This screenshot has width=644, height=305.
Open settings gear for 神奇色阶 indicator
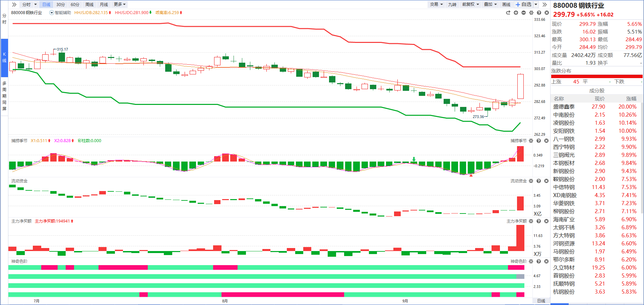[531, 261]
